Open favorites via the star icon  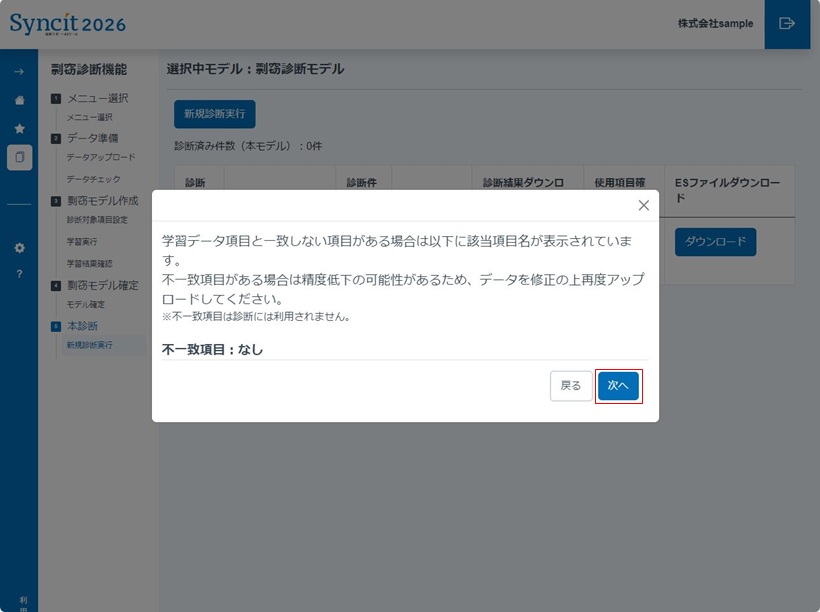18,127
